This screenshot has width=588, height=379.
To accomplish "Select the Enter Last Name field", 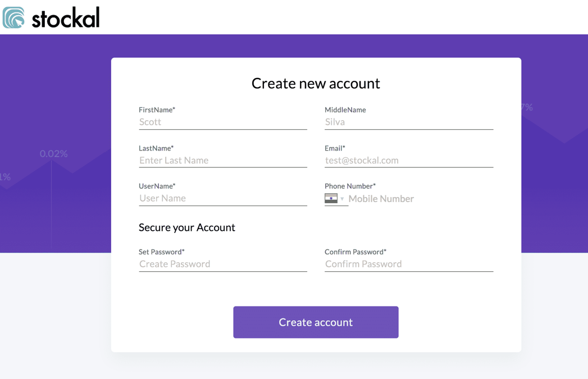I will pyautogui.click(x=222, y=161).
